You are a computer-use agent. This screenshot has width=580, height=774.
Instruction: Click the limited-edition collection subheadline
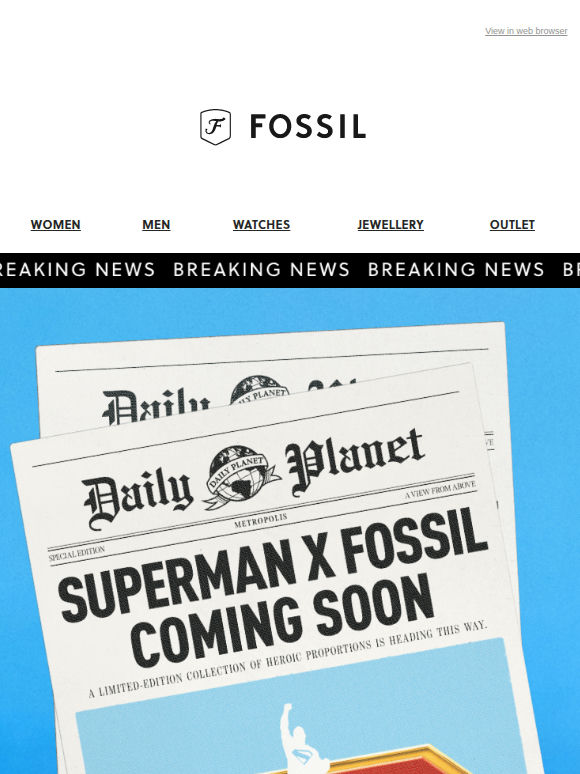[x=288, y=659]
